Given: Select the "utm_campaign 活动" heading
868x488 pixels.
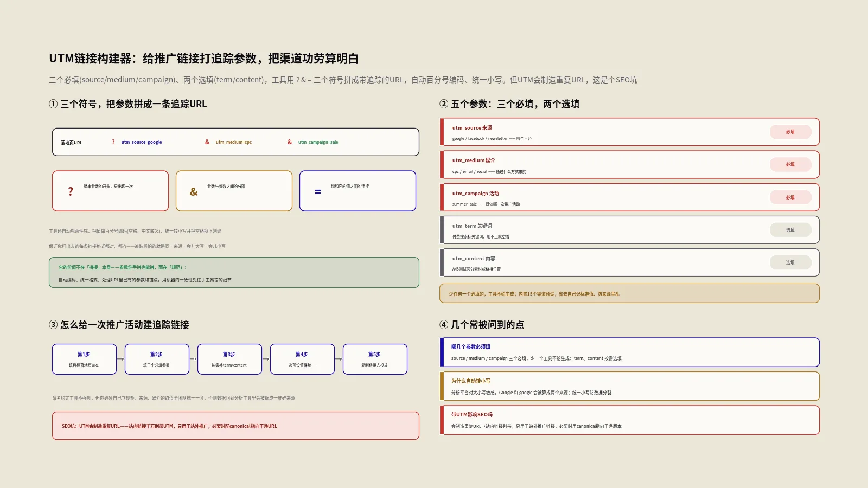Looking at the screenshot, I should [x=476, y=194].
